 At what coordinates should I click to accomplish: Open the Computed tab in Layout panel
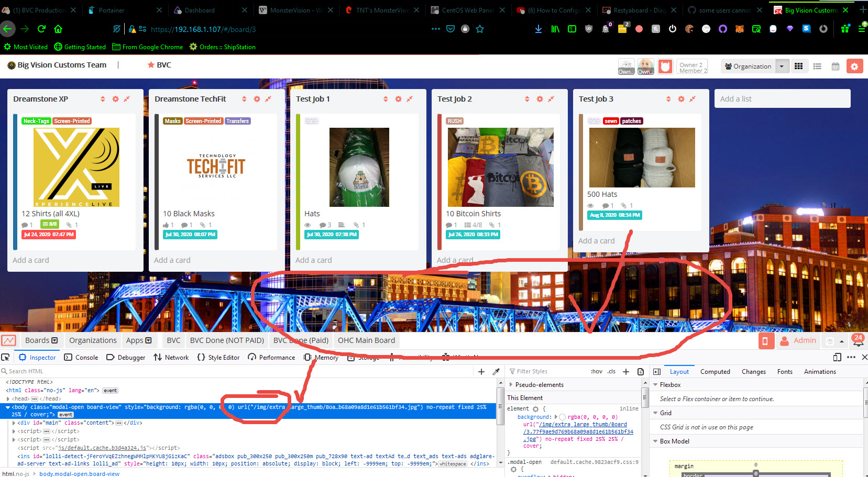coord(715,371)
